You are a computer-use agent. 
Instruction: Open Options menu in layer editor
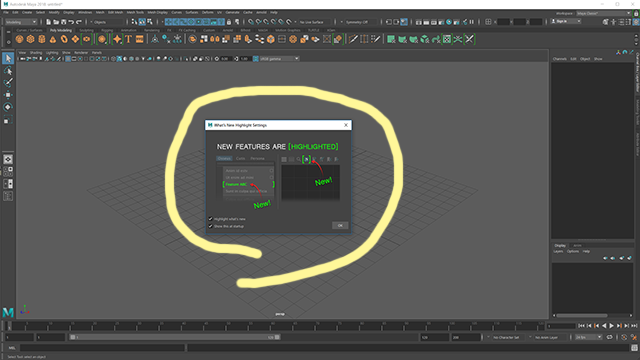pyautogui.click(x=573, y=251)
